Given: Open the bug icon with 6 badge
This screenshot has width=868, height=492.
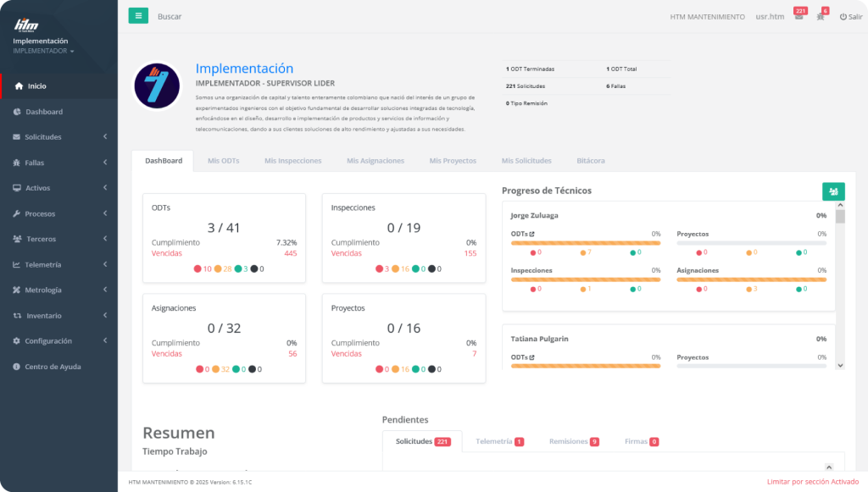Looking at the screenshot, I should coord(821,17).
